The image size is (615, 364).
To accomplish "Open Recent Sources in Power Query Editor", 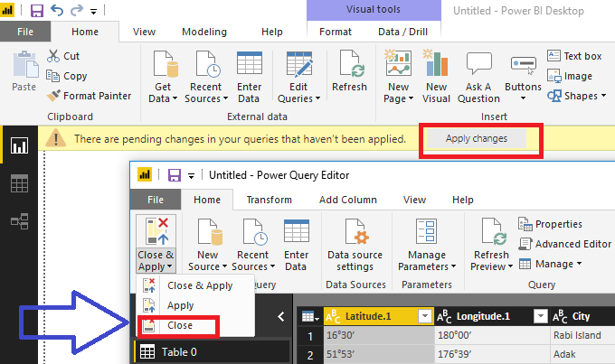I will pos(253,244).
